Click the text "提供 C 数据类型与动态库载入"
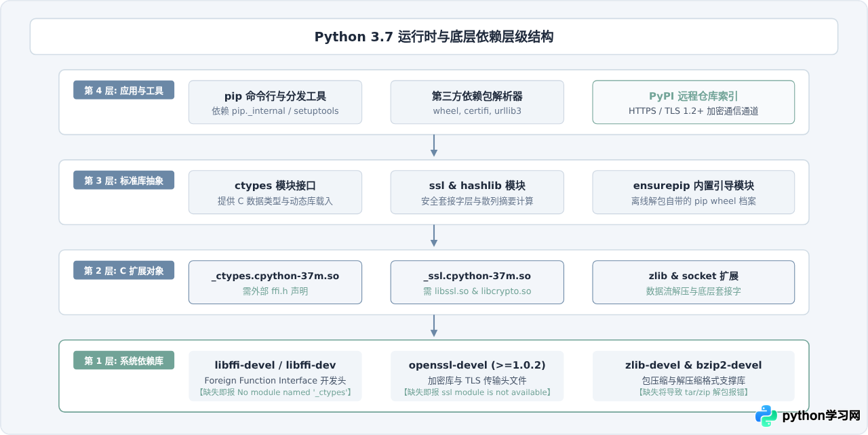The image size is (868, 435). pyautogui.click(x=275, y=201)
